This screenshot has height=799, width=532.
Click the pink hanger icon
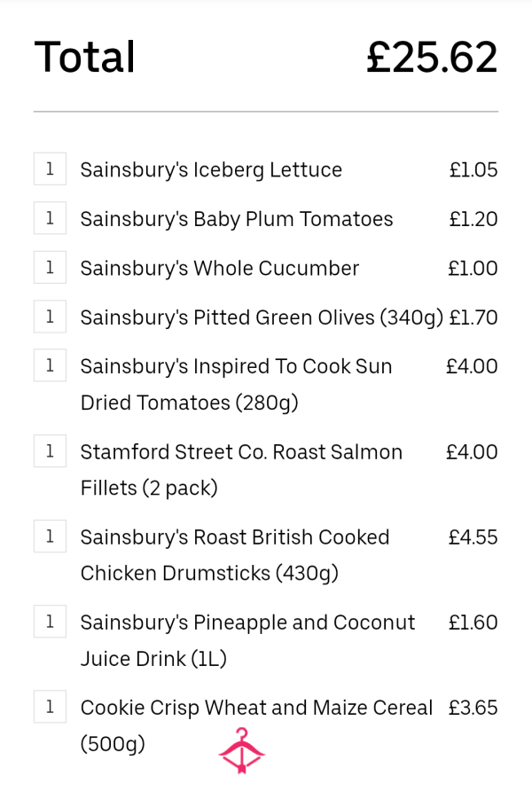[241, 750]
